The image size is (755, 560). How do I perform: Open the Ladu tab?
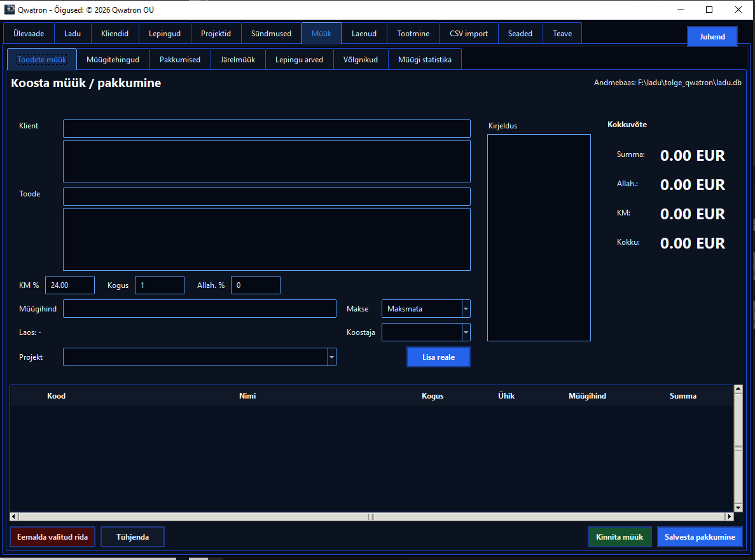coord(73,34)
